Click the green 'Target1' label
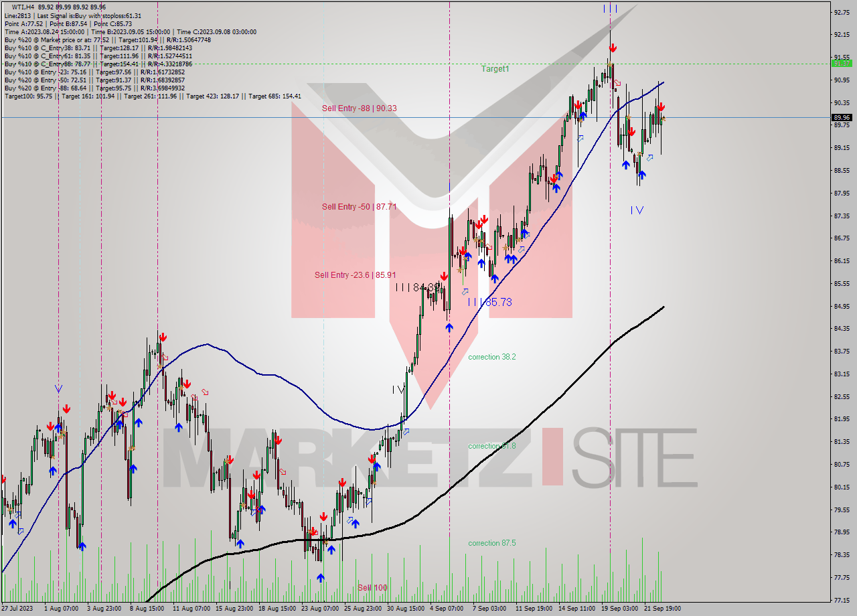 tap(495, 69)
